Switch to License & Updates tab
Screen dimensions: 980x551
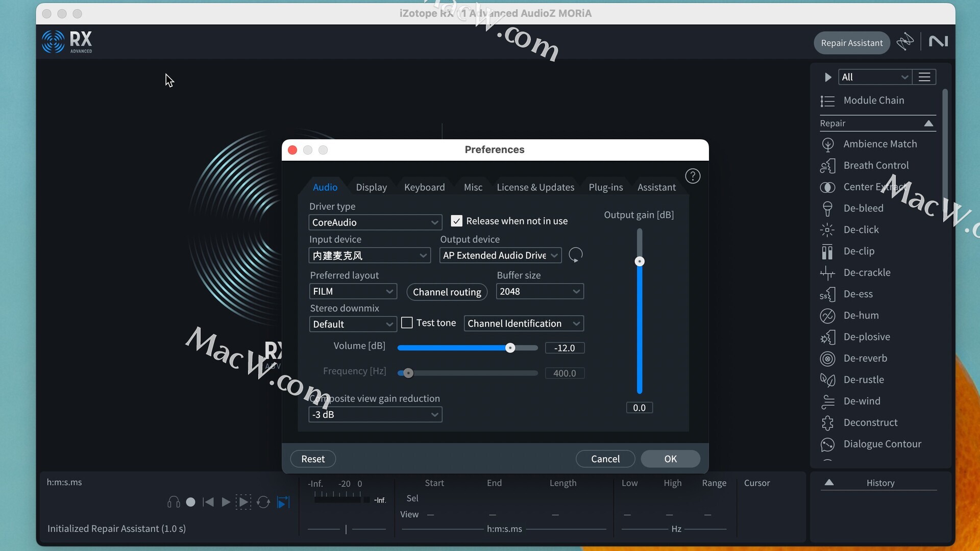[x=535, y=187]
